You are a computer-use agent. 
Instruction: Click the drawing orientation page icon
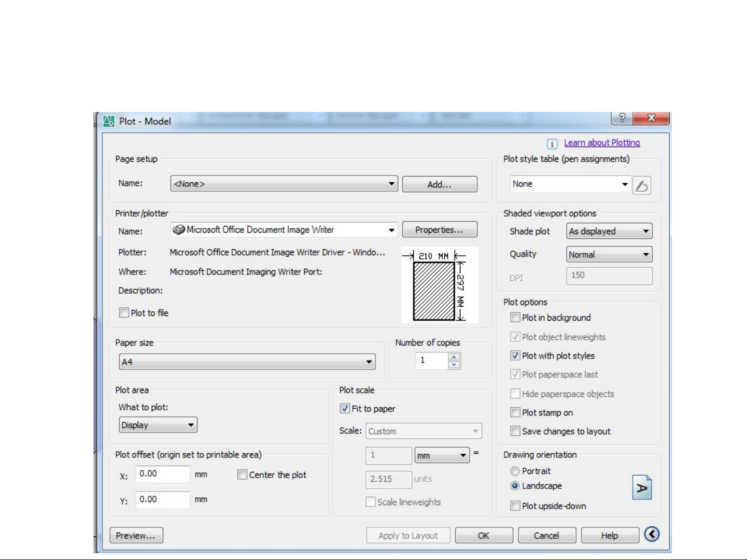[642, 487]
